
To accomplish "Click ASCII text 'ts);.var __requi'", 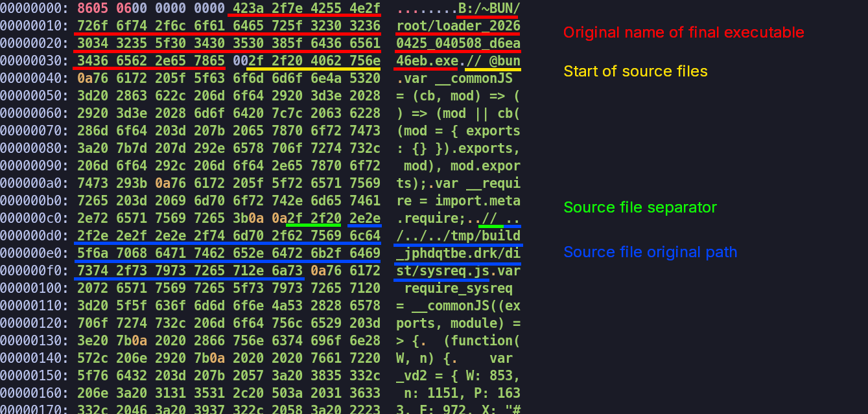I will (458, 183).
